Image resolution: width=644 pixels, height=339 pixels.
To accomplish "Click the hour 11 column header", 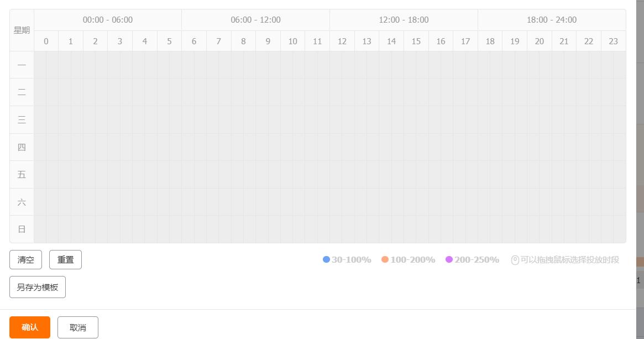I will coord(317,41).
